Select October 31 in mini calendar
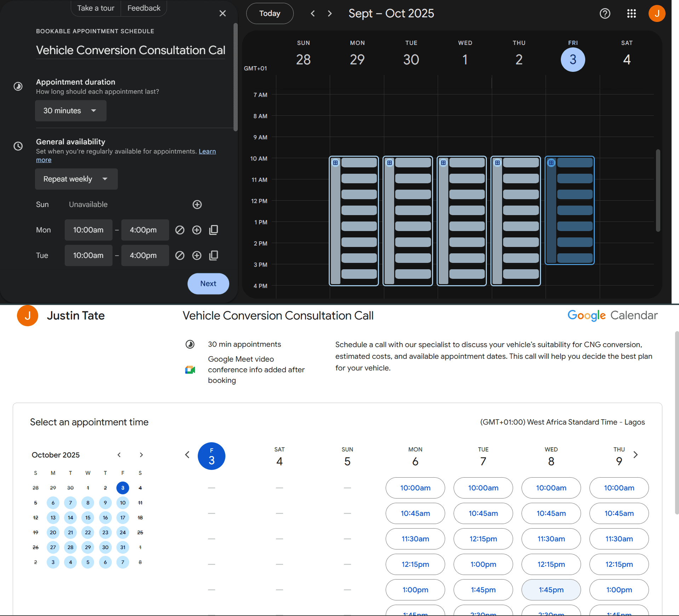 [123, 547]
